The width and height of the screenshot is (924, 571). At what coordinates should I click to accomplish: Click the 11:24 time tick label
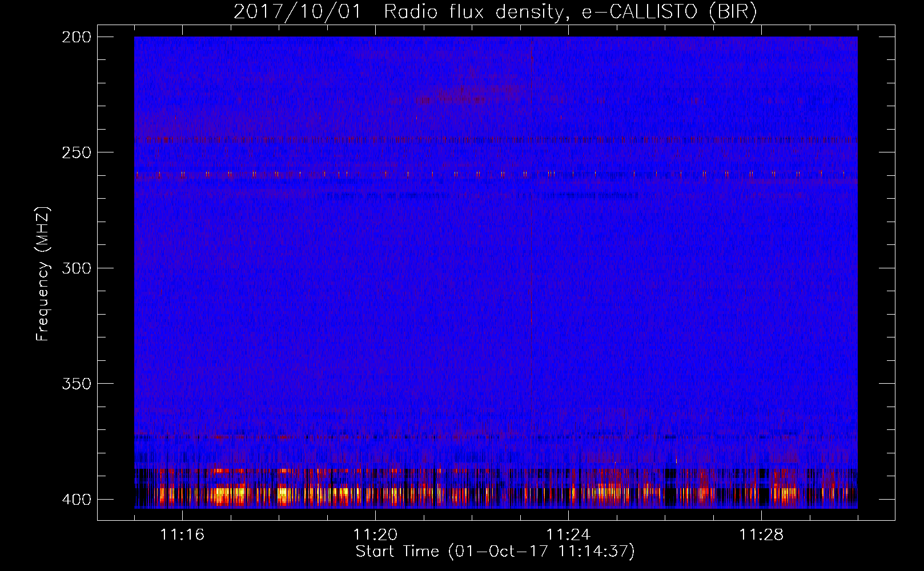(568, 534)
